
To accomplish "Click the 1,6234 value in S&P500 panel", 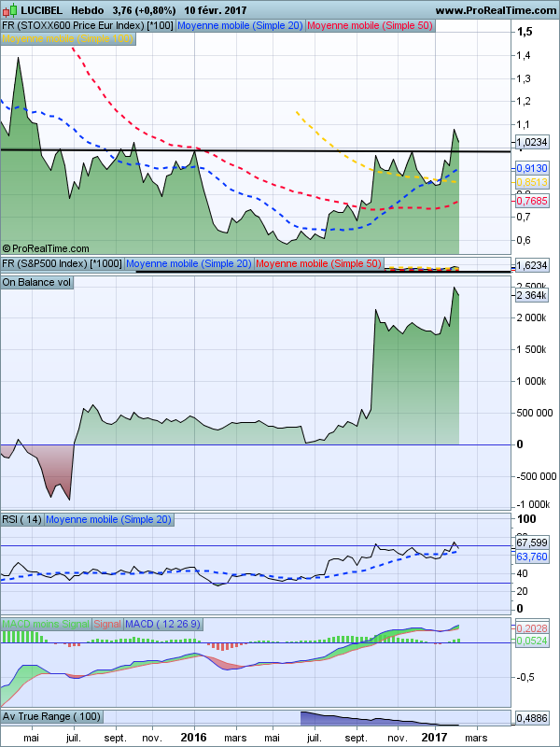I will tap(532, 265).
